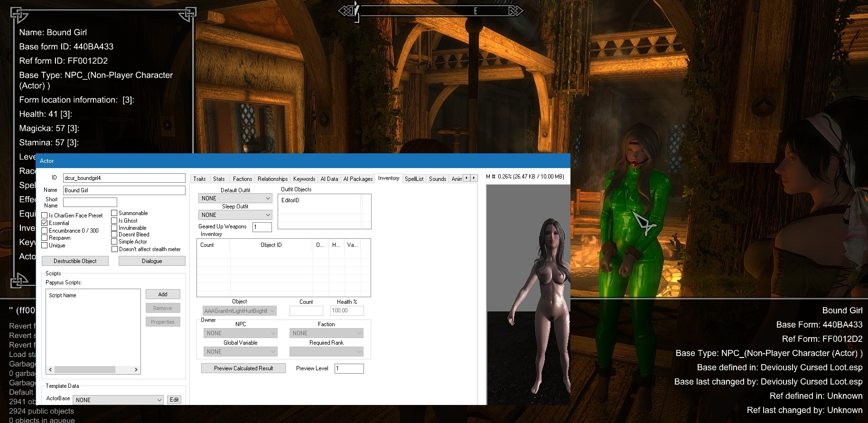Open the Stats tab

coord(219,179)
